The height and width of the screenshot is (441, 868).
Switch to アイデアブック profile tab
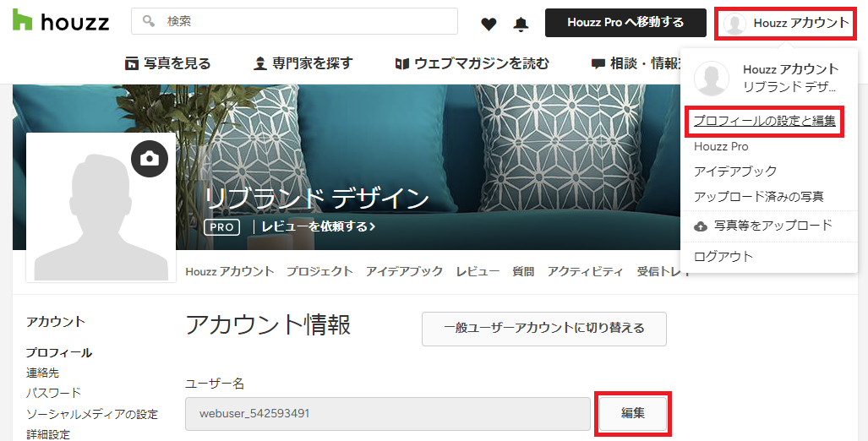[404, 272]
